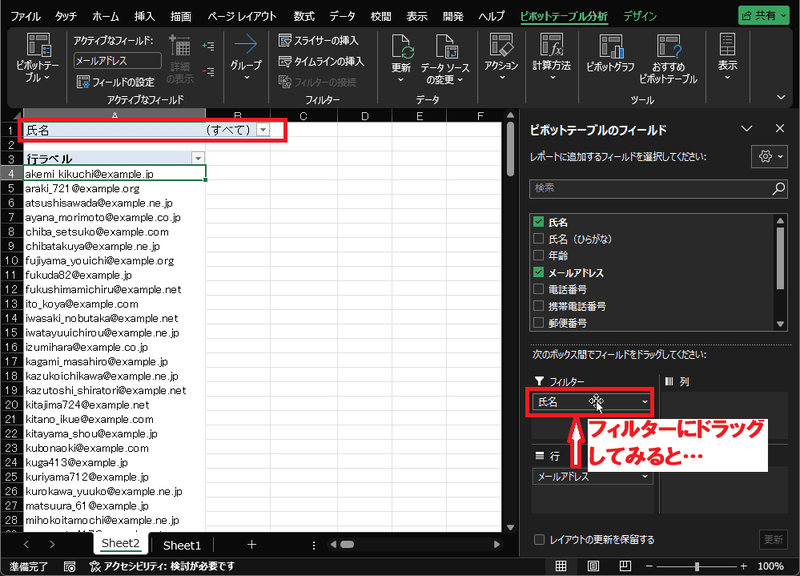Image resolution: width=800 pixels, height=576 pixels.
Task: Click the collapse field minus icon
Action: [x=208, y=71]
